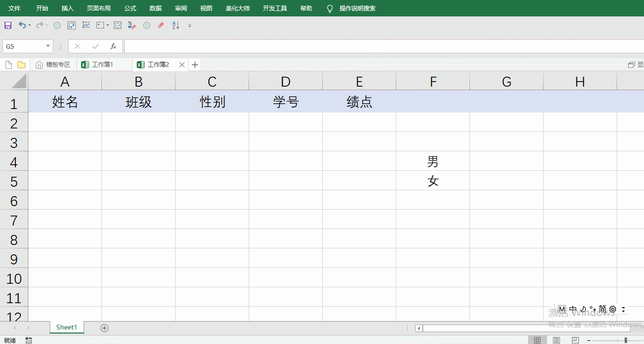Image resolution: width=644 pixels, height=344 pixels.
Task: Select the Undo icon
Action: (21, 25)
